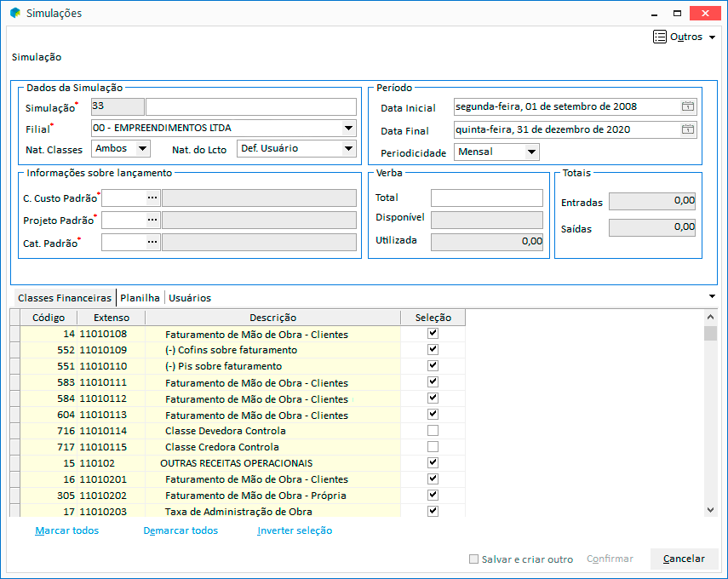Open the Data Final calendar picker
Viewport: 728px width, 579px height.
[x=688, y=129]
